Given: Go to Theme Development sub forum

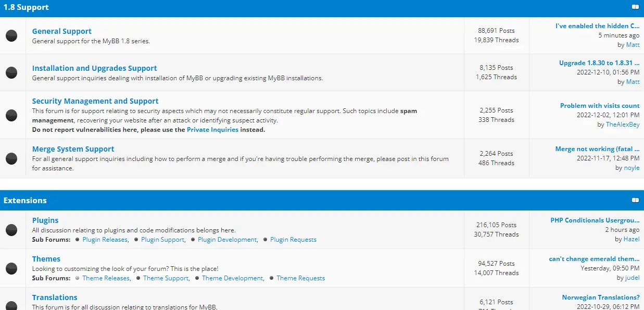Looking at the screenshot, I should click(x=232, y=278).
